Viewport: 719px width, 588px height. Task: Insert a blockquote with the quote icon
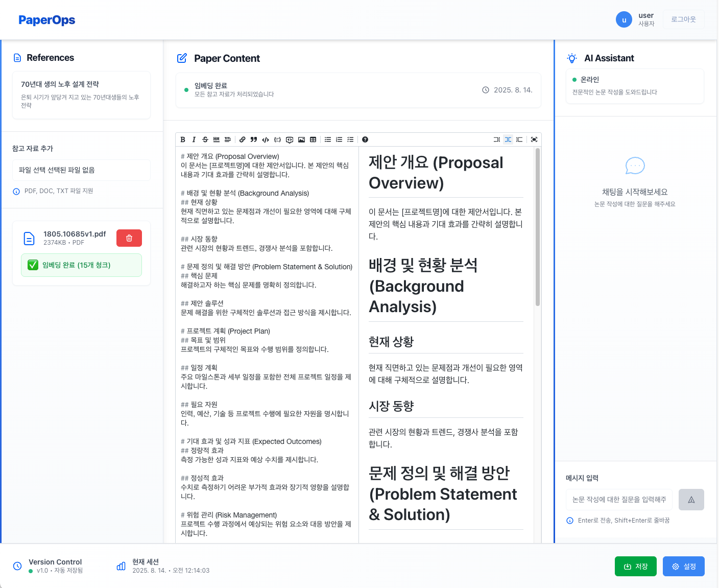click(x=254, y=139)
